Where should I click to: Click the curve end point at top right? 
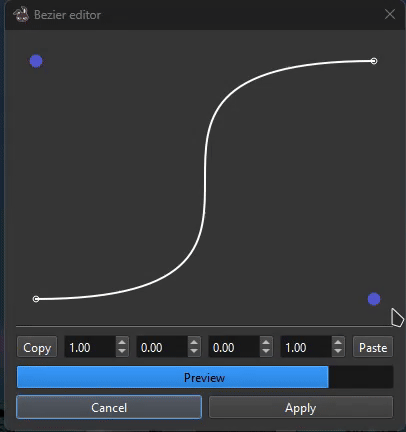(374, 61)
